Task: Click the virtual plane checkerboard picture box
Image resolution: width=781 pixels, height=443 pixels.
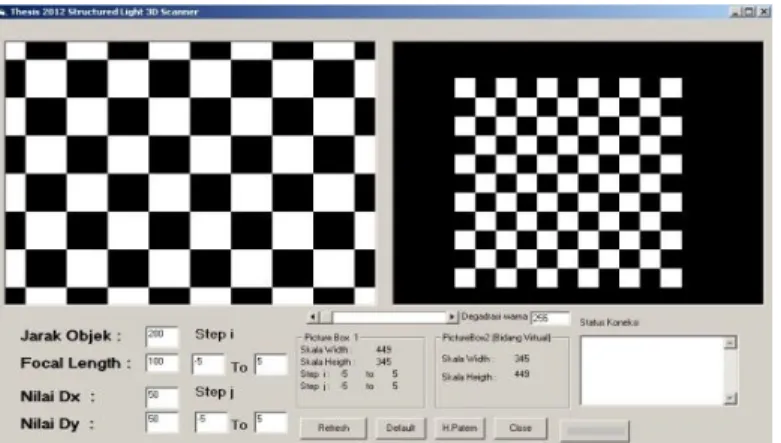Action: click(x=578, y=173)
